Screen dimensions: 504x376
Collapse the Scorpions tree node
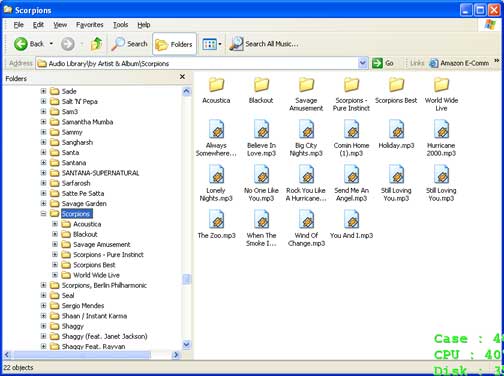pos(43,214)
